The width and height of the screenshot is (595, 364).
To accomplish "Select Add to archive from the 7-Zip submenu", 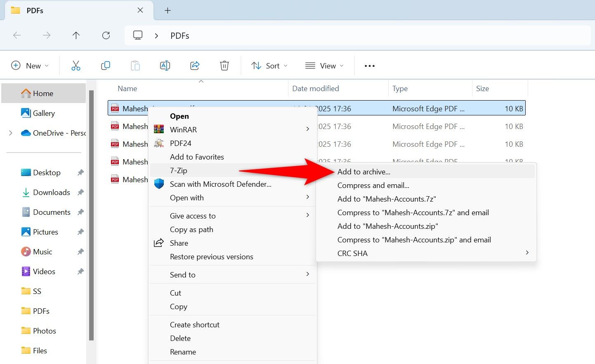I will 364,171.
